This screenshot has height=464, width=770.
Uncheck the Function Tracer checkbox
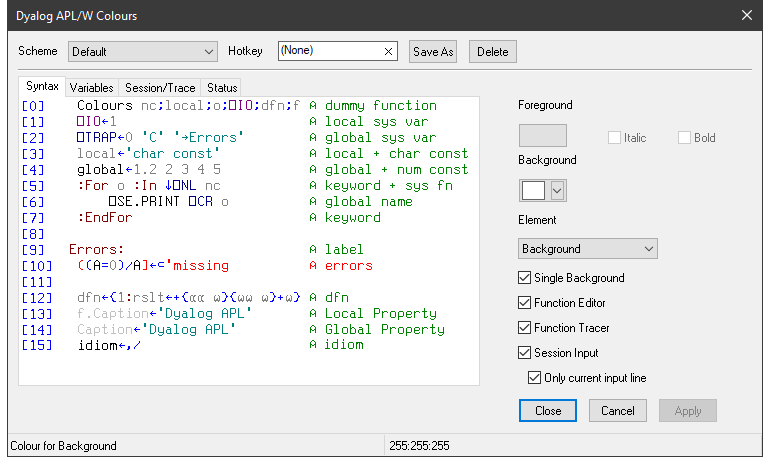click(x=526, y=328)
